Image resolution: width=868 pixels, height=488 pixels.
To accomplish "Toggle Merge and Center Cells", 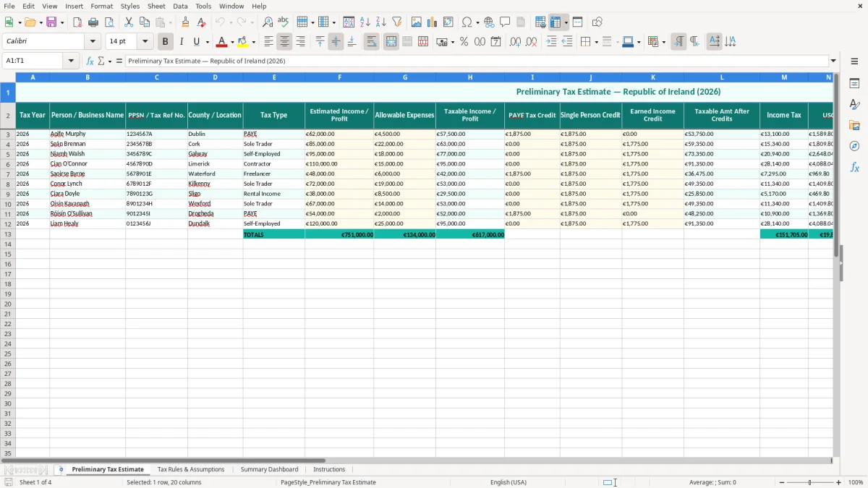I will pos(391,42).
